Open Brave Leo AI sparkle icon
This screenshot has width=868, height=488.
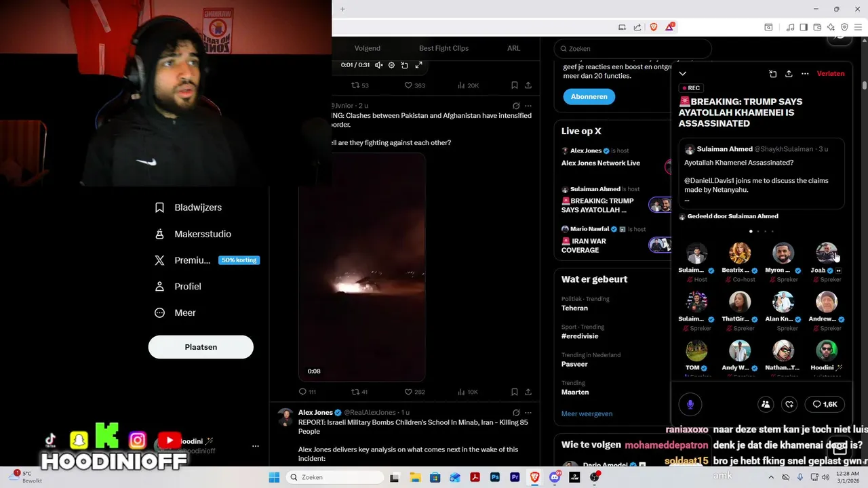tap(831, 27)
